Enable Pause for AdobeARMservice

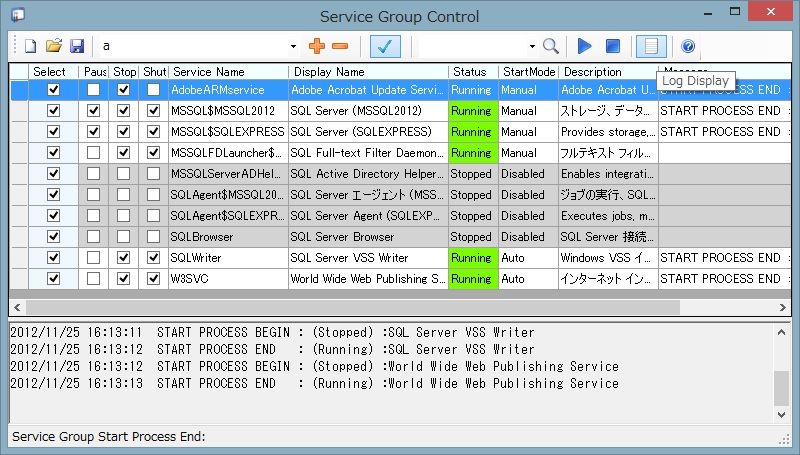click(93, 90)
